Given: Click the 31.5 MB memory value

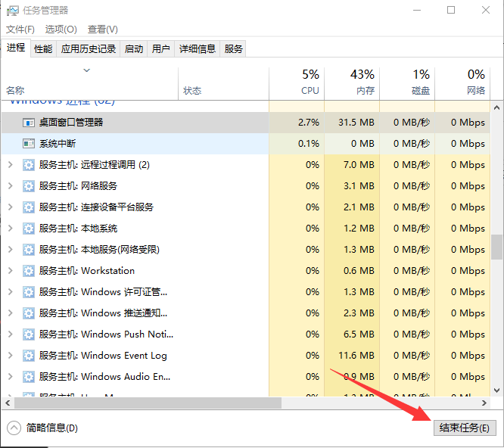Looking at the screenshot, I should pyautogui.click(x=356, y=123).
